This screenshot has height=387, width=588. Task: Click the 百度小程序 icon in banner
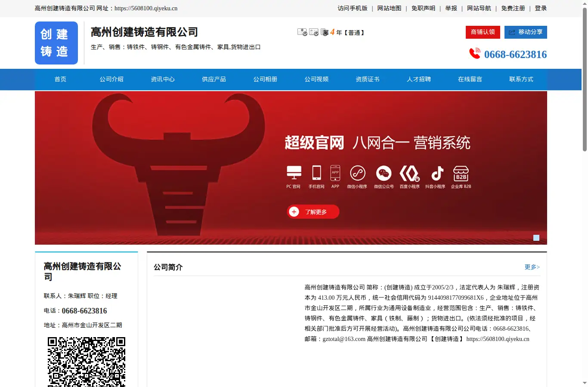click(409, 173)
